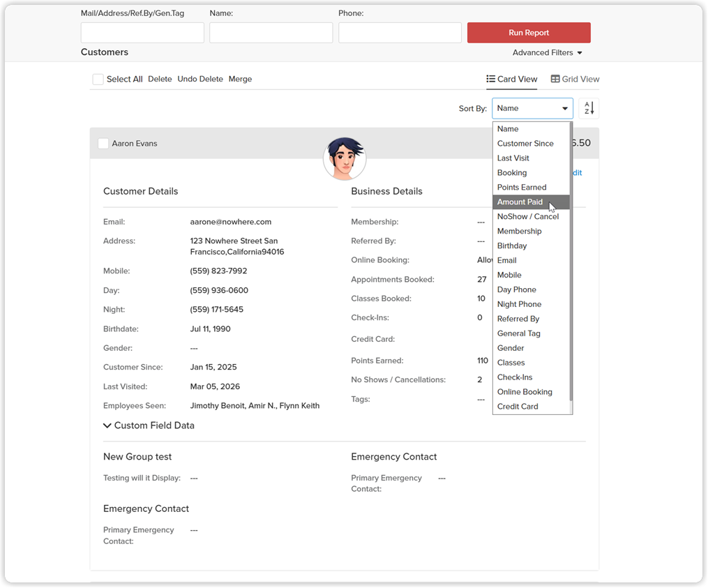The width and height of the screenshot is (708, 588).
Task: Click email aarone@nowhere.com
Action: tap(231, 222)
